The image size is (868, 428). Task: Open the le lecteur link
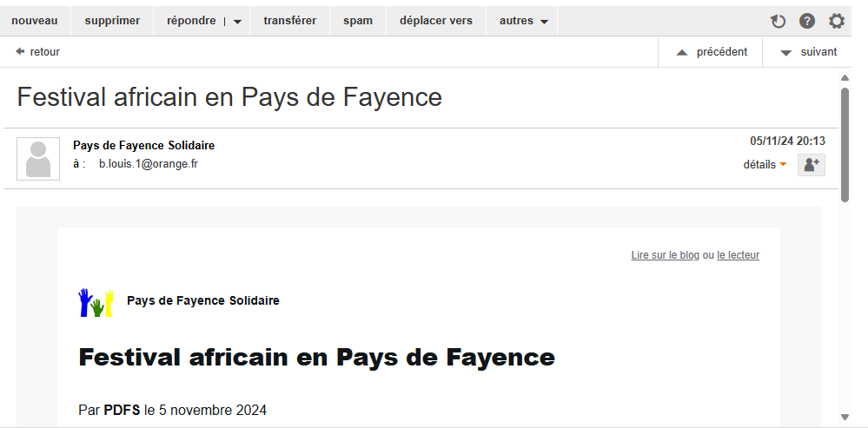click(738, 255)
